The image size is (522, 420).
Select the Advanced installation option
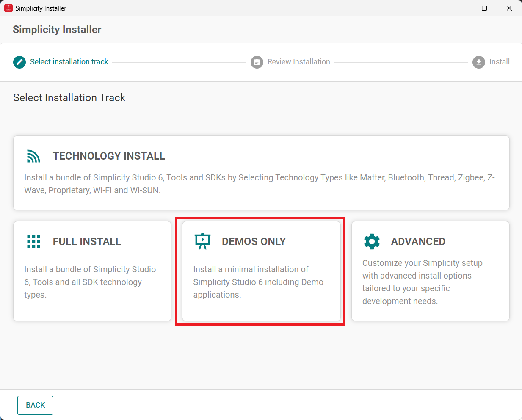pyautogui.click(x=430, y=271)
